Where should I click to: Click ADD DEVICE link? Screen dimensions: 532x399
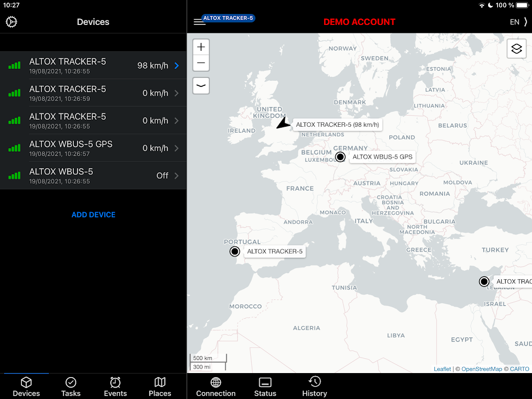click(93, 215)
